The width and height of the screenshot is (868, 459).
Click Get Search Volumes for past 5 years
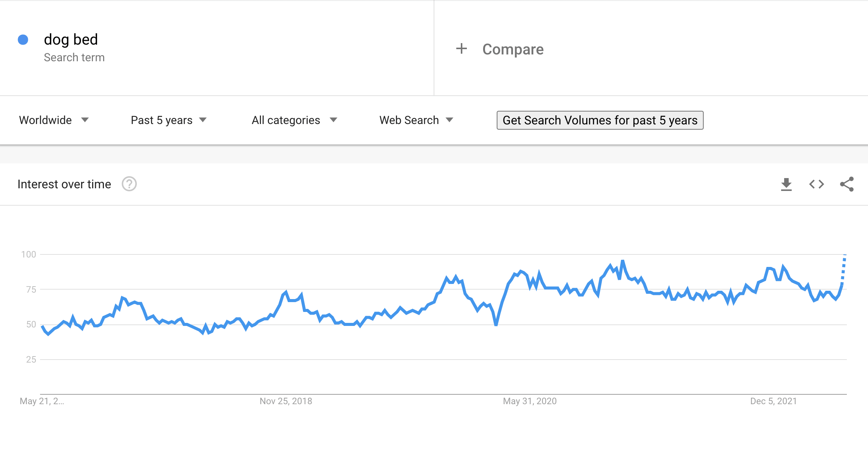(600, 120)
